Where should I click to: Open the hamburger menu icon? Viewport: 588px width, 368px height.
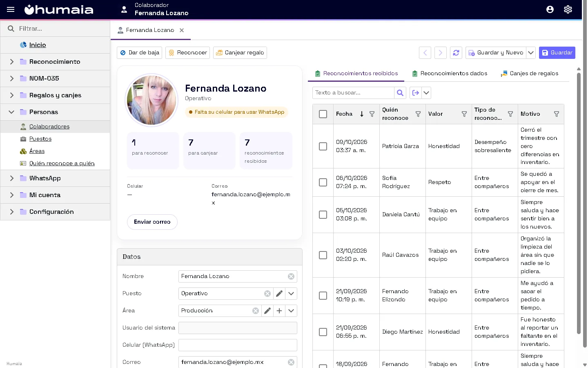tap(11, 9)
